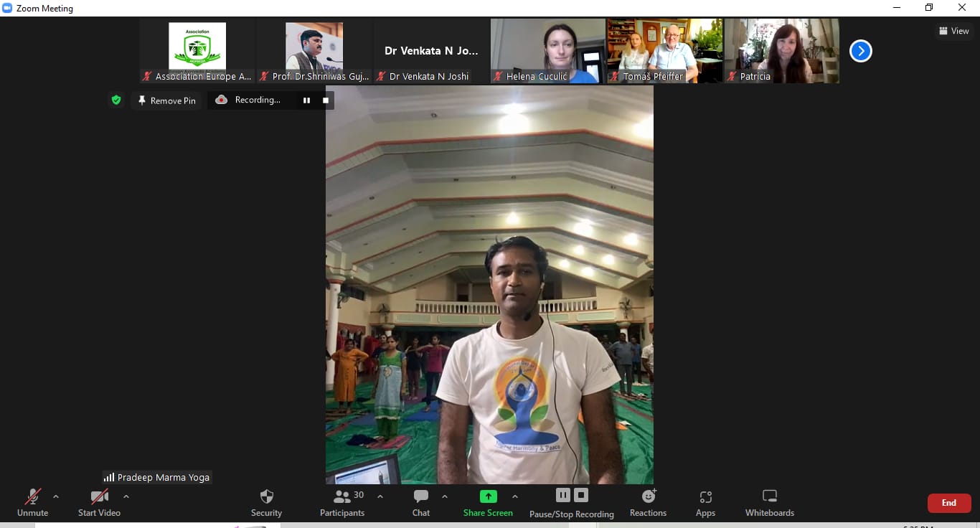Select Helena Cuculić's video thumbnail

(x=547, y=51)
